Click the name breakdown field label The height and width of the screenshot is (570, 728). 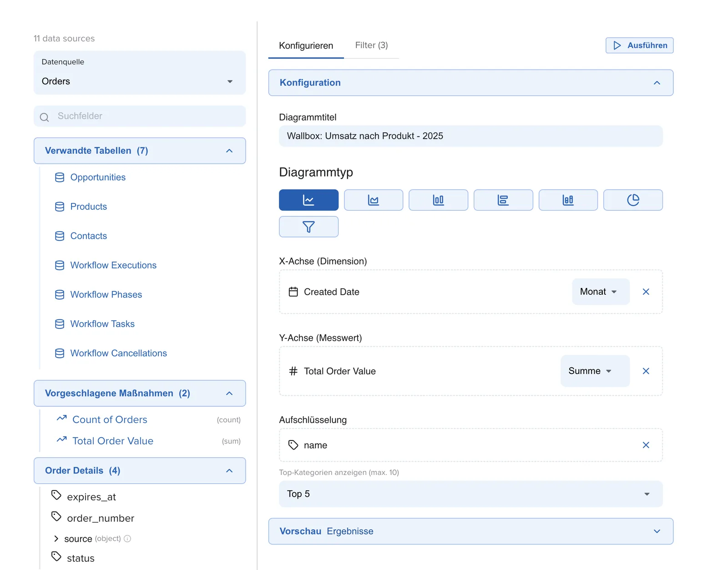(315, 445)
